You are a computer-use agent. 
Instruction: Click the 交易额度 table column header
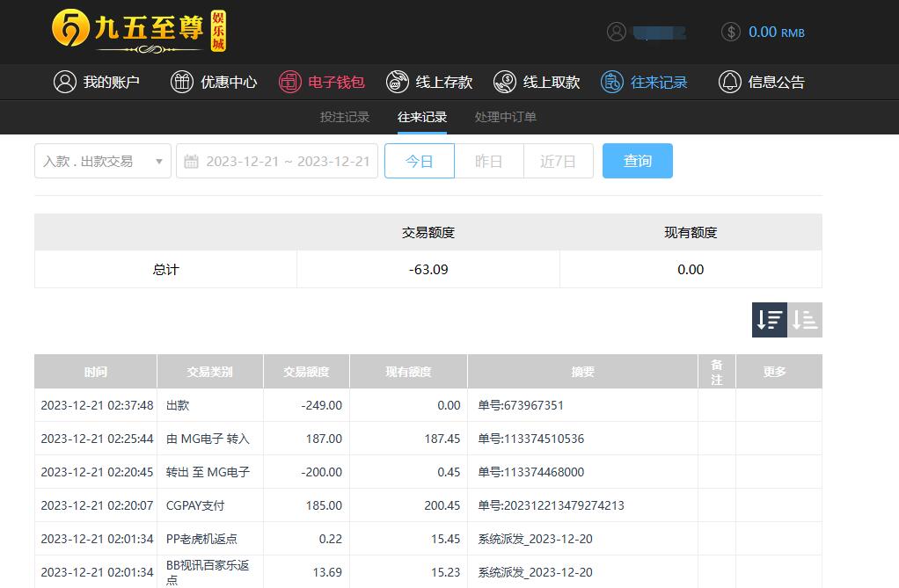coord(306,372)
